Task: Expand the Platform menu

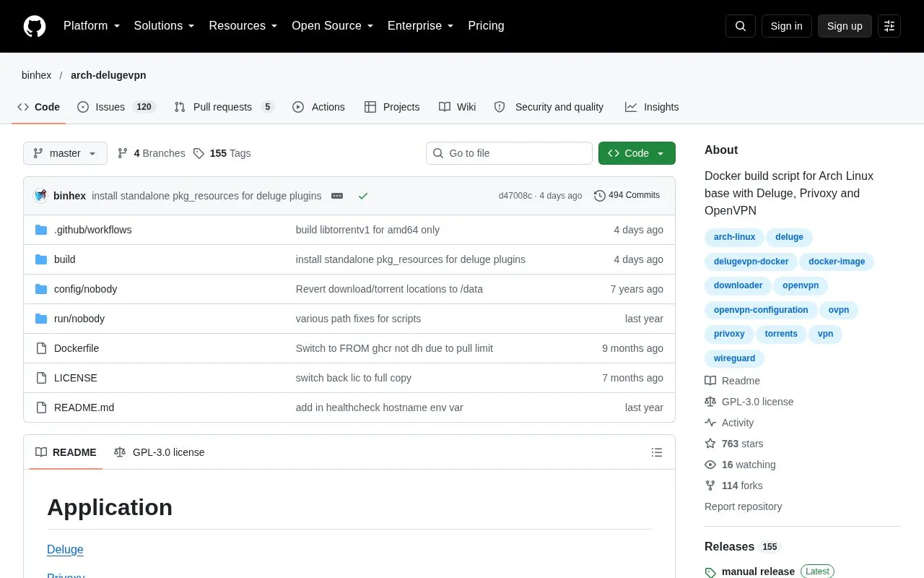Action: point(92,26)
